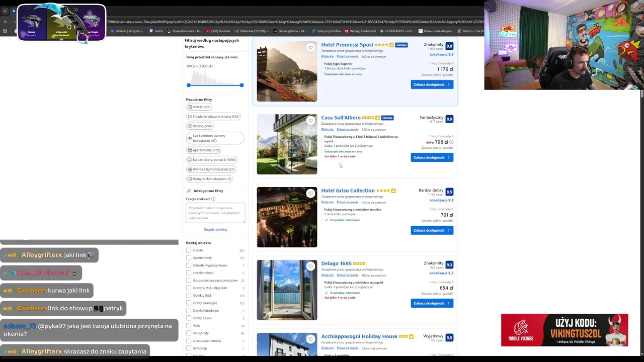Tick Hotele miłości checkbox
The width and height of the screenshot is (644, 362).
(189, 273)
